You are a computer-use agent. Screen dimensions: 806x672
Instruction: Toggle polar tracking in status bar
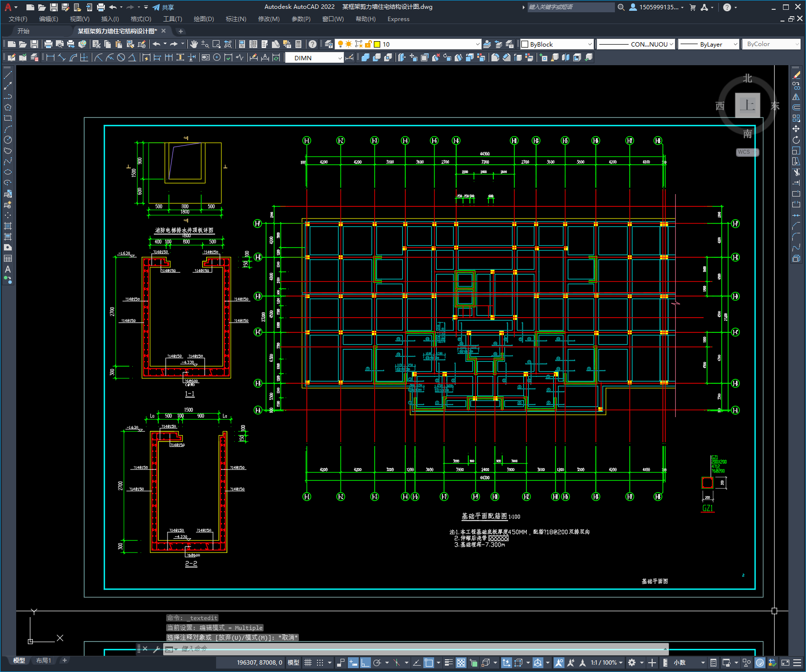pyautogui.click(x=377, y=663)
